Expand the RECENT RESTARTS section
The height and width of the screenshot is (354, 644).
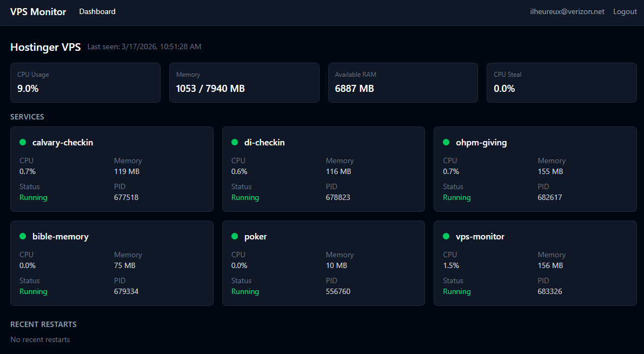pos(43,324)
